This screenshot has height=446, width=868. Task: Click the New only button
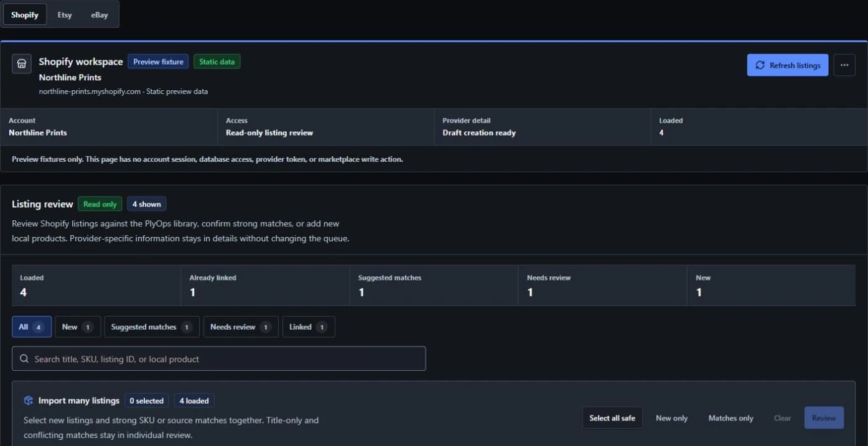coord(672,418)
